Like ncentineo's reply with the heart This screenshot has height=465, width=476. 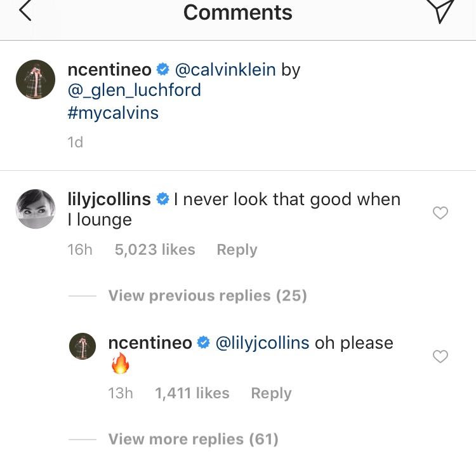(x=440, y=357)
